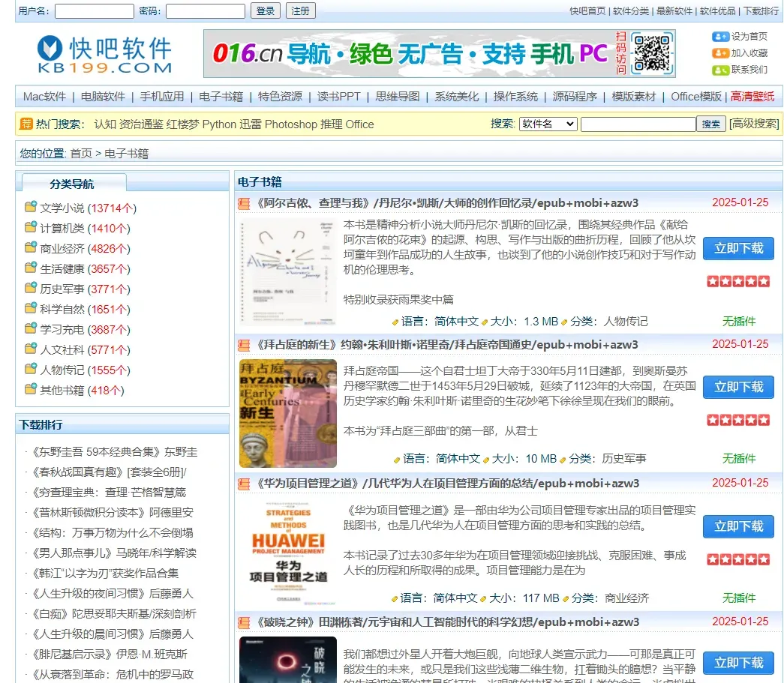Click folder icon next to 人文社科

click(31, 348)
